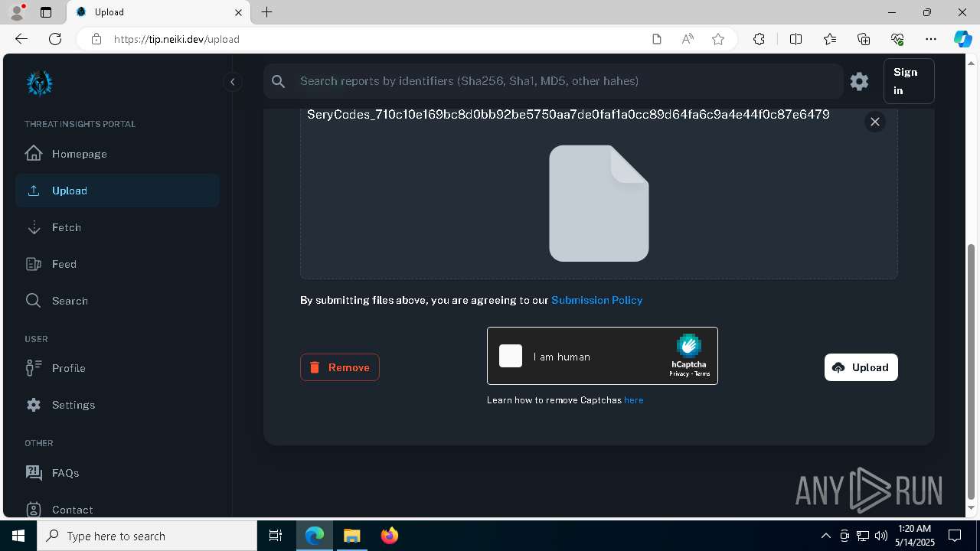980x551 pixels.
Task: Open Edge Settings and more menu
Action: 931,39
